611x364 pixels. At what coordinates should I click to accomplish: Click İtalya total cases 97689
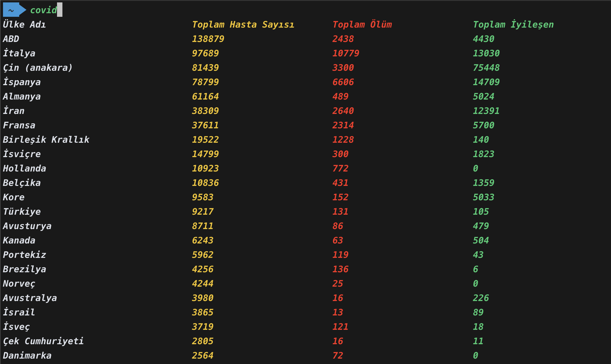(x=205, y=53)
